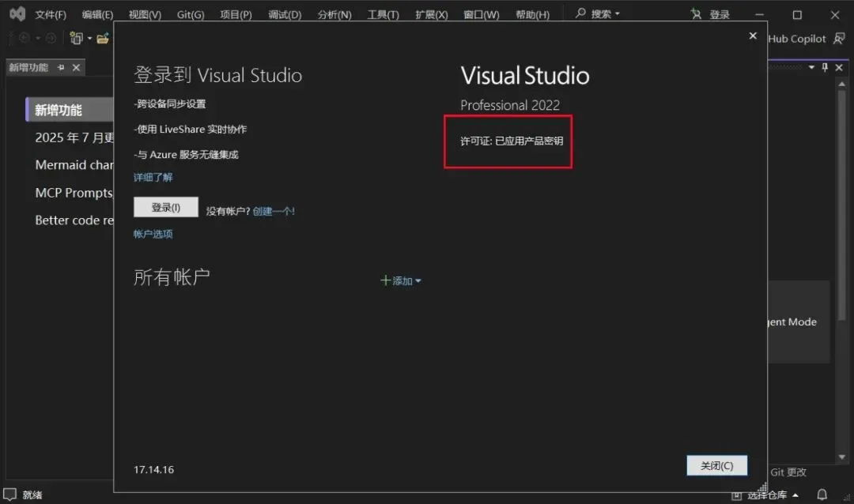Viewport: 854px width, 504px height.
Task: Click the auto-hide pin in right panel
Action: (825, 67)
